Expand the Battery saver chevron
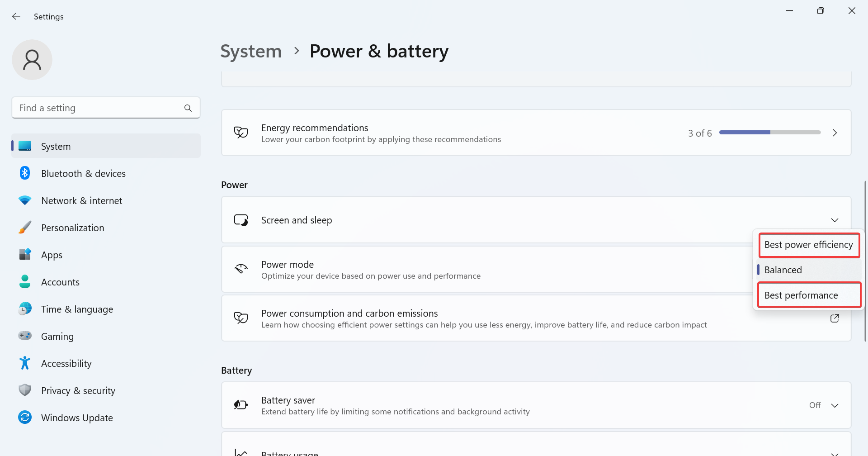Screen dimensions: 868x456 (835, 405)
